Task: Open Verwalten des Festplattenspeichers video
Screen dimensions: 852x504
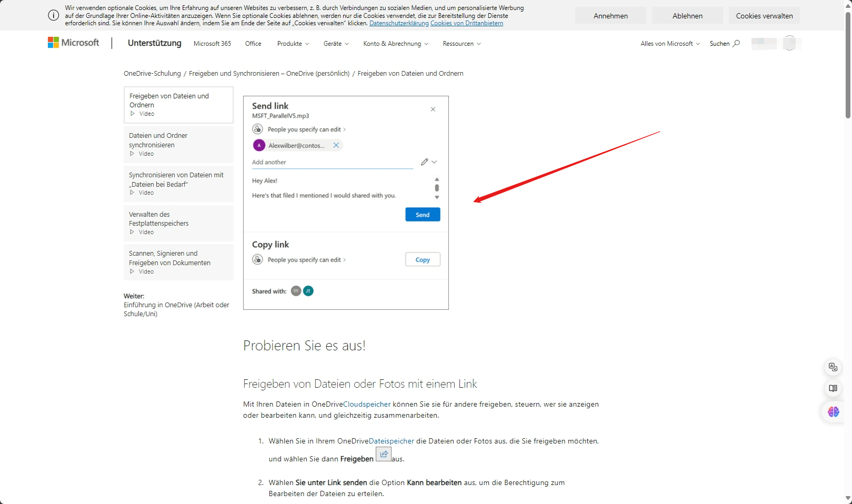Action: point(178,223)
